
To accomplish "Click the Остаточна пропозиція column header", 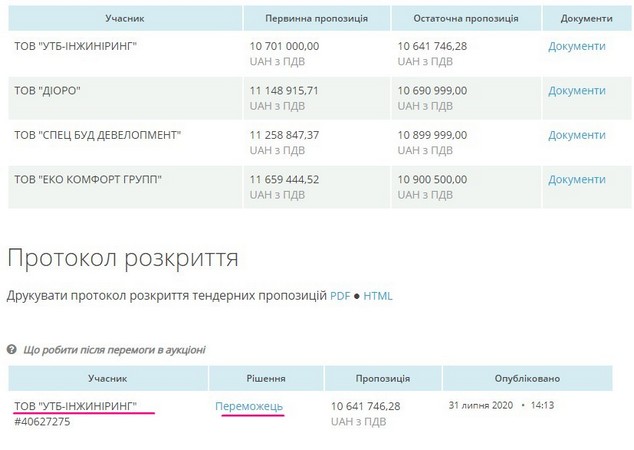I will click(464, 19).
